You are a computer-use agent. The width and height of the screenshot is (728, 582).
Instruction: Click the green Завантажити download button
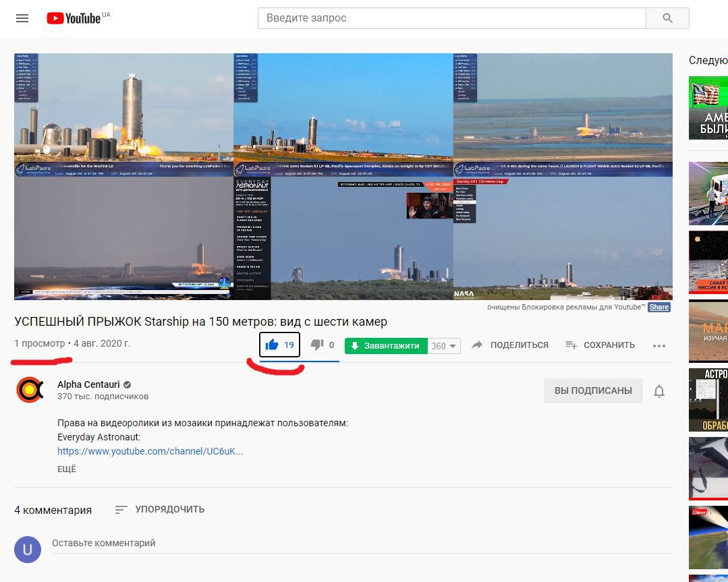pyautogui.click(x=386, y=346)
